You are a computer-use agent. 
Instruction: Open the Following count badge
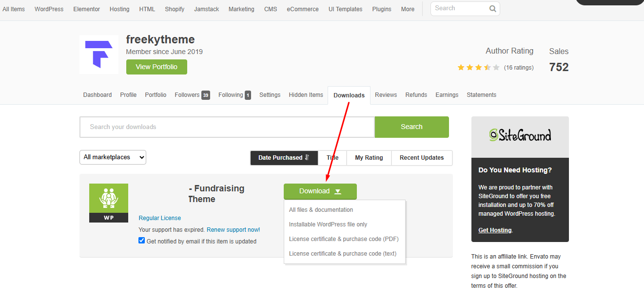[248, 95]
